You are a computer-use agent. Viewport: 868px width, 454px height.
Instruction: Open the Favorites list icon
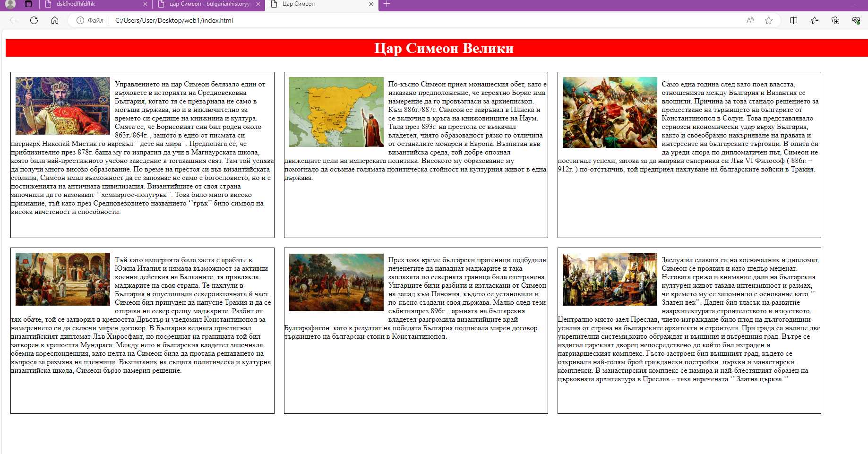point(815,20)
